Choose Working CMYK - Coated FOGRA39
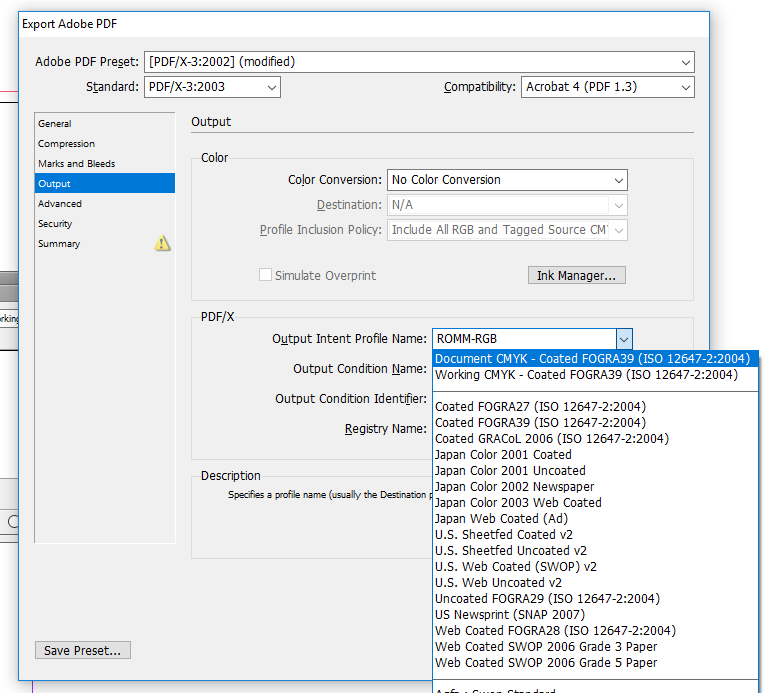Viewport: 778px width, 693px height. (595, 375)
